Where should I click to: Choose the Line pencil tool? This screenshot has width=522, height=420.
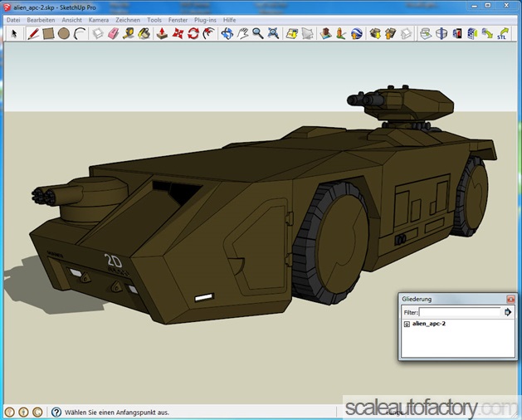point(33,34)
